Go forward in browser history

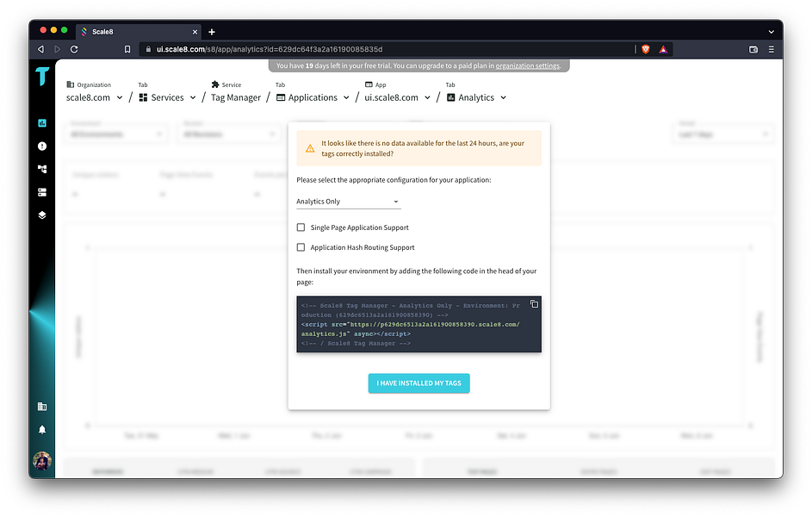tap(58, 49)
